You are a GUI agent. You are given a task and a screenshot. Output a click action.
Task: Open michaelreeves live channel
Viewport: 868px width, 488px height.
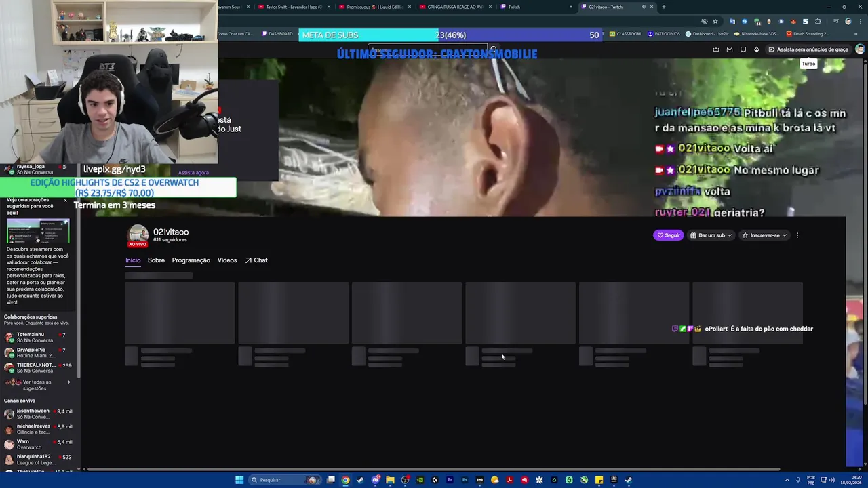pos(39,429)
